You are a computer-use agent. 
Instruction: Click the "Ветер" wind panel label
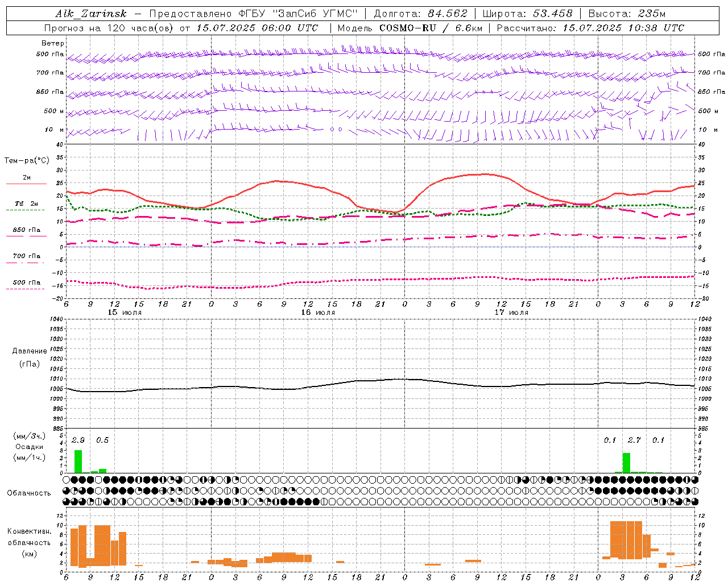(53, 43)
